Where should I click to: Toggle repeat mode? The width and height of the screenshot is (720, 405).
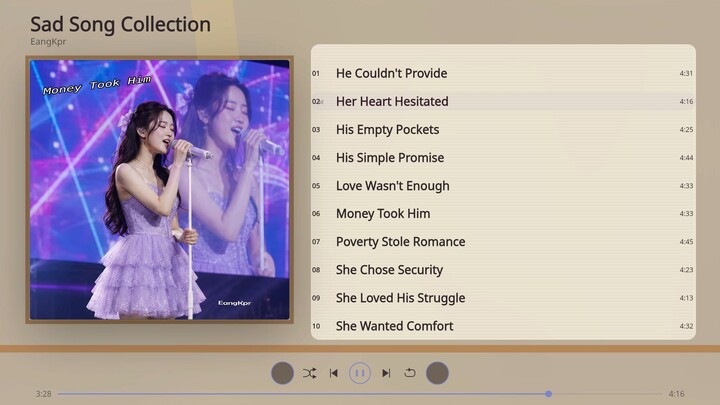click(x=410, y=373)
